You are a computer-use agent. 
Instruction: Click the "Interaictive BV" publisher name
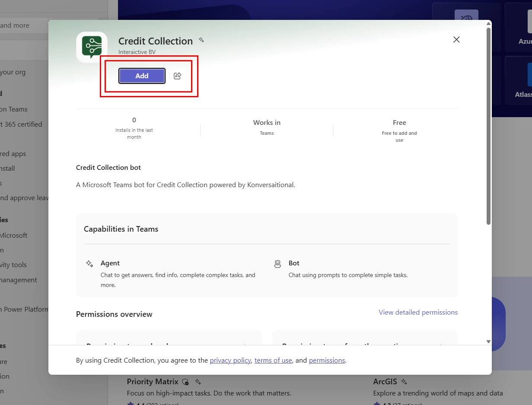coord(137,52)
